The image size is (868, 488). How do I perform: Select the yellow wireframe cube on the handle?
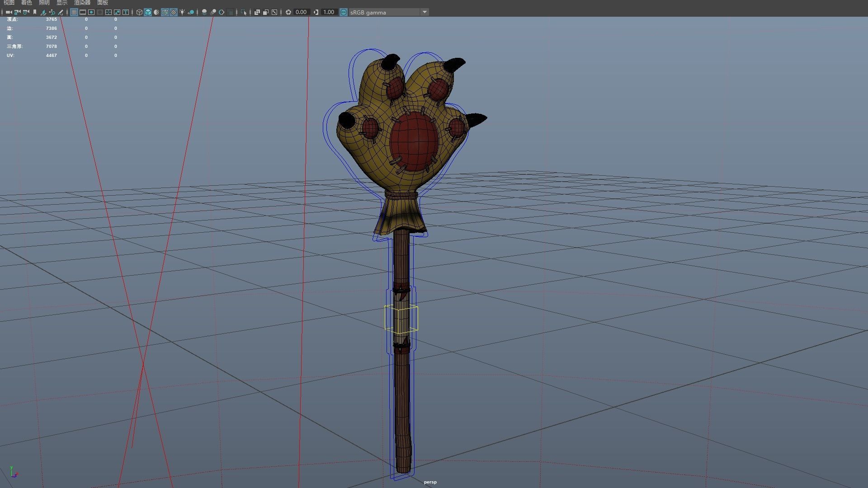(x=401, y=319)
